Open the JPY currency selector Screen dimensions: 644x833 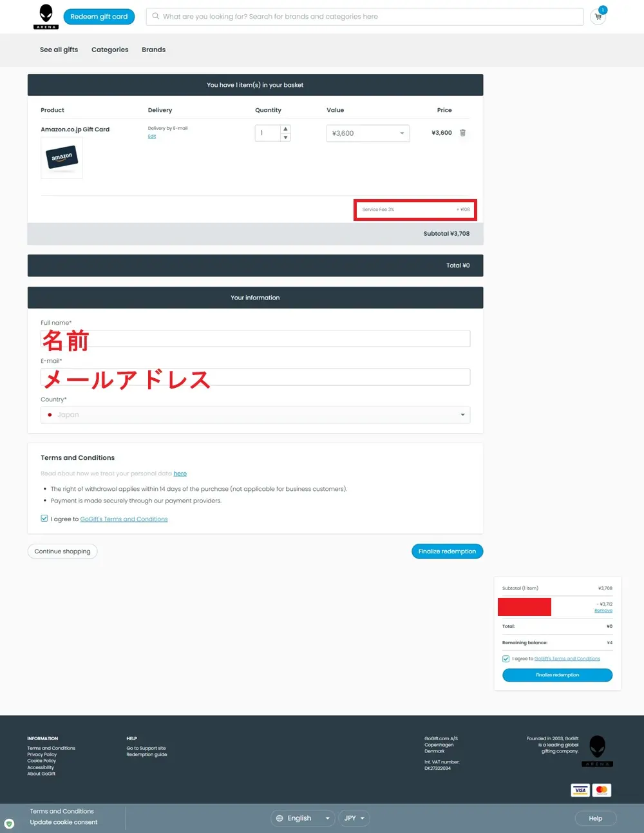pos(354,818)
